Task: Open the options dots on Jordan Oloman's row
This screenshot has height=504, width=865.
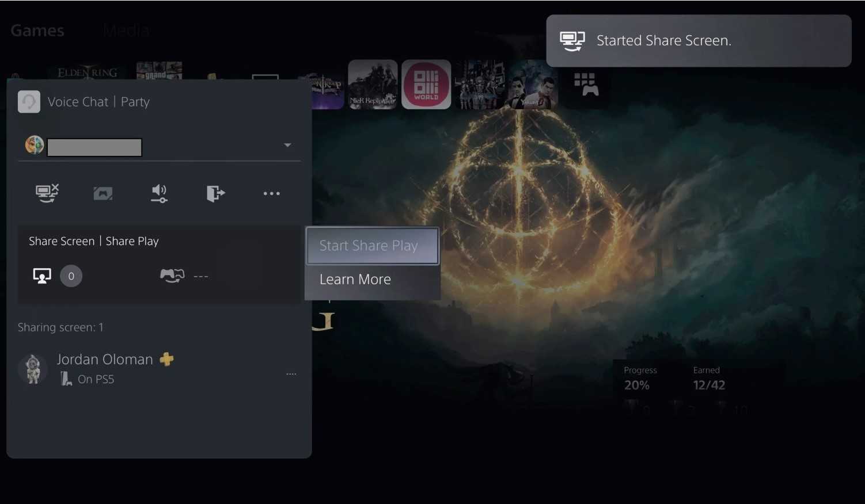Action: point(291,374)
